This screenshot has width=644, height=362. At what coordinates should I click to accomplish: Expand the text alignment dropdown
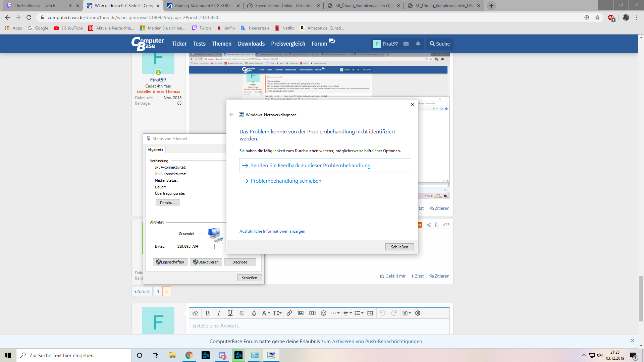pos(347,313)
